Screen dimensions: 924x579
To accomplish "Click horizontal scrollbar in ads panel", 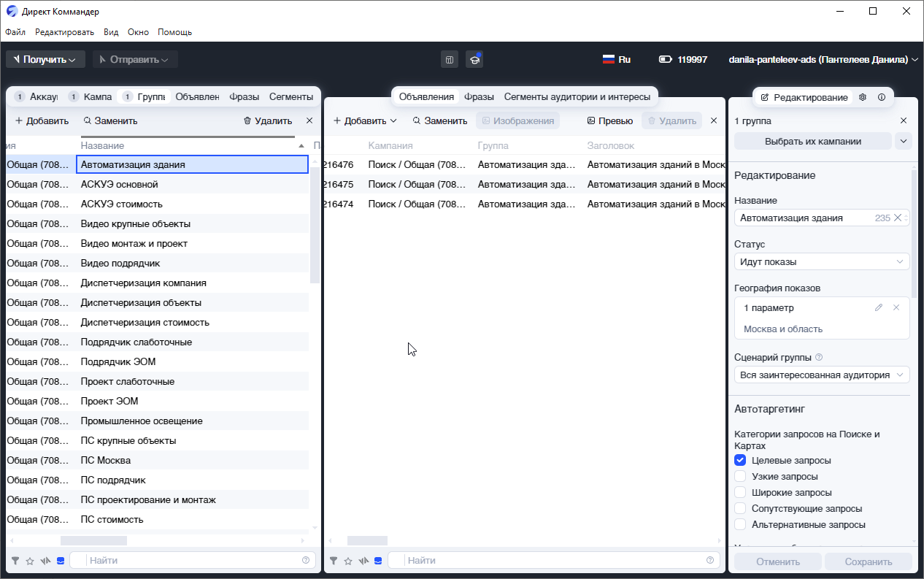I will coord(367,540).
